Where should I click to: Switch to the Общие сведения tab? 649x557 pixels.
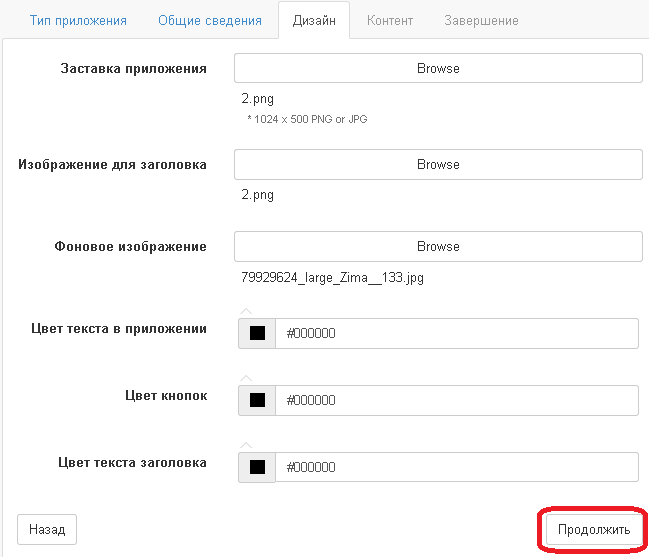210,20
